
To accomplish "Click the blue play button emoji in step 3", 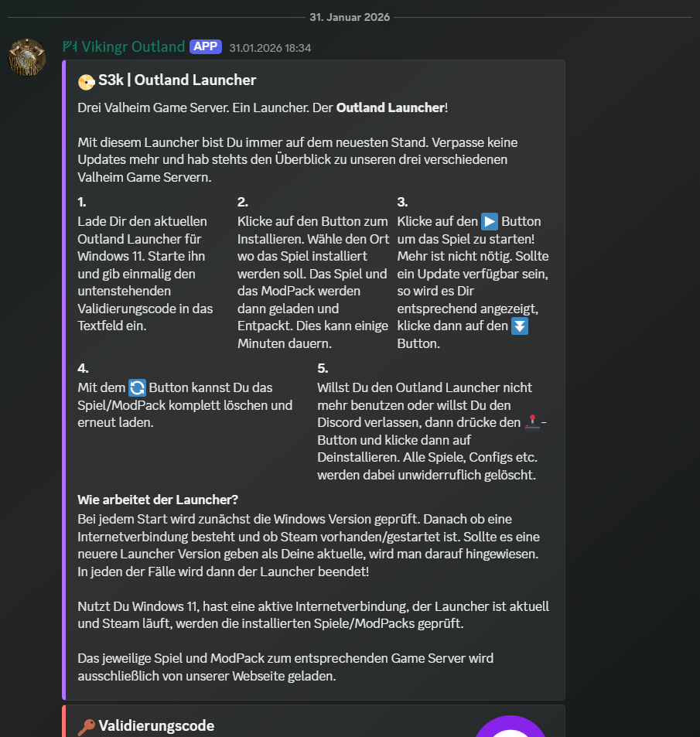I will coord(490,221).
